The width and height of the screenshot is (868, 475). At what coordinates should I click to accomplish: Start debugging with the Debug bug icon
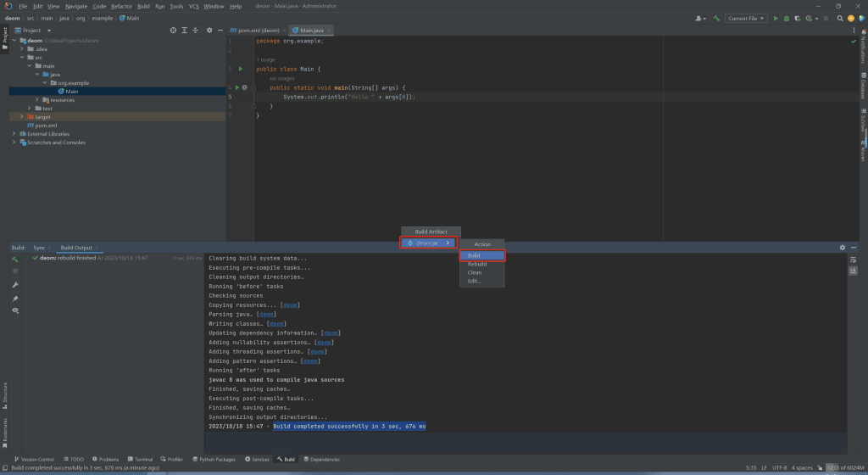point(787,18)
